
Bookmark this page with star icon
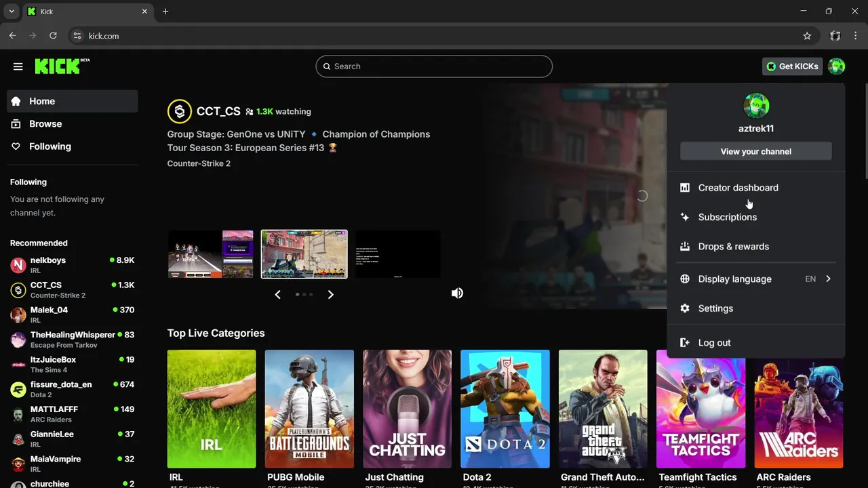pyautogui.click(x=807, y=36)
